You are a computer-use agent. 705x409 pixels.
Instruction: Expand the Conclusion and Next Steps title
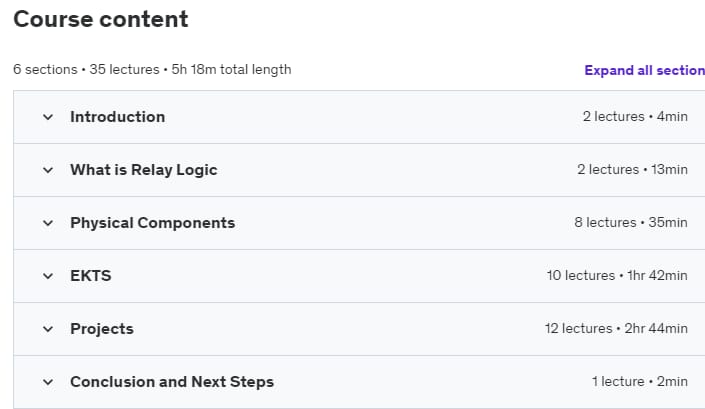[x=171, y=382]
